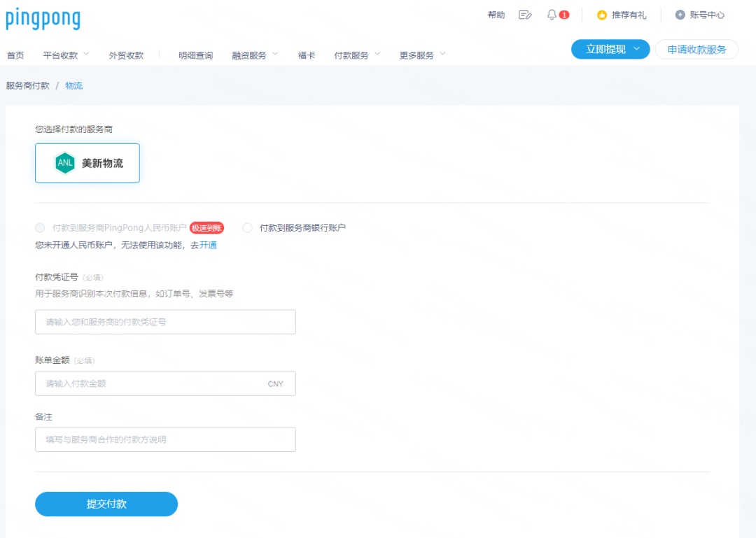Click the 账号中心 account icon
The height and width of the screenshot is (538, 756).
pos(680,15)
